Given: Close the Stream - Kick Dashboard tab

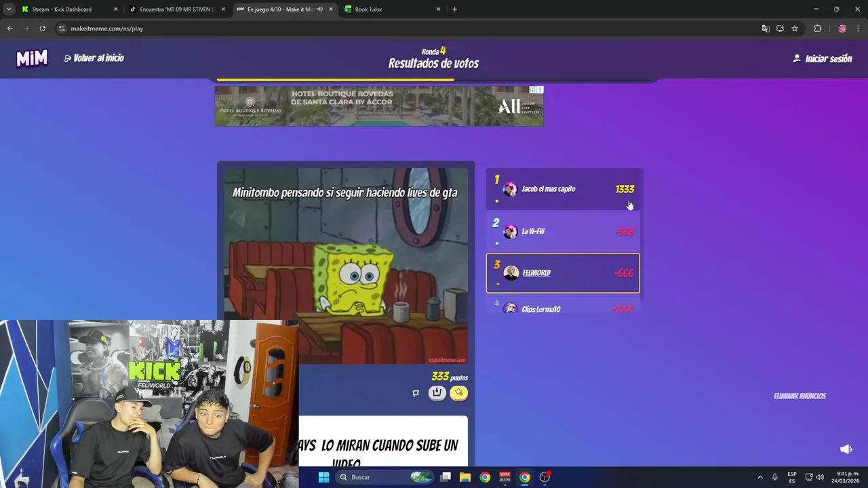Looking at the screenshot, I should pos(115,9).
